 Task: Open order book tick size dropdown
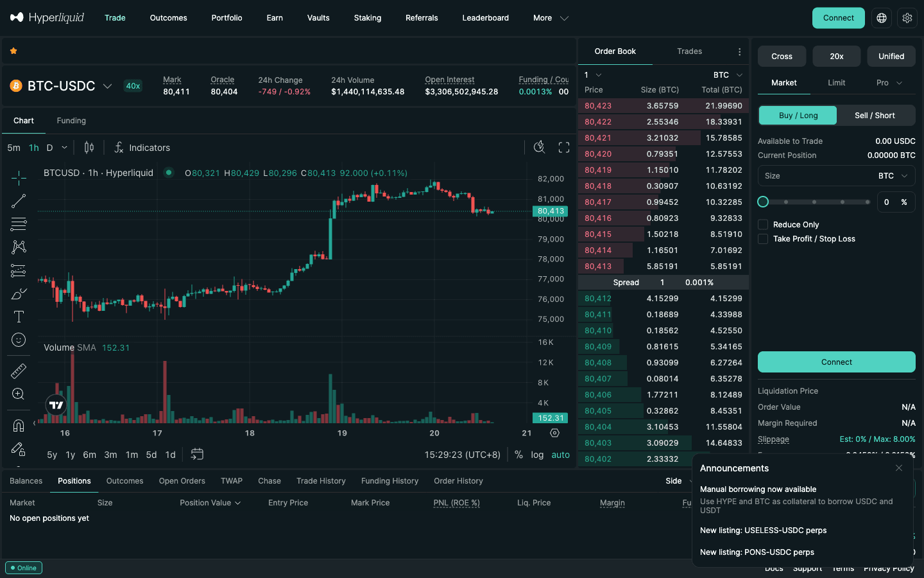(592, 75)
